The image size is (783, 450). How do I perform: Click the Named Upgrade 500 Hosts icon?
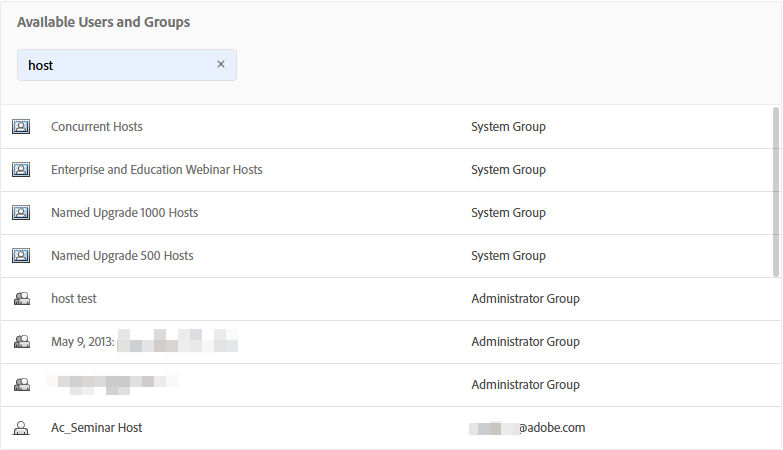[20, 256]
